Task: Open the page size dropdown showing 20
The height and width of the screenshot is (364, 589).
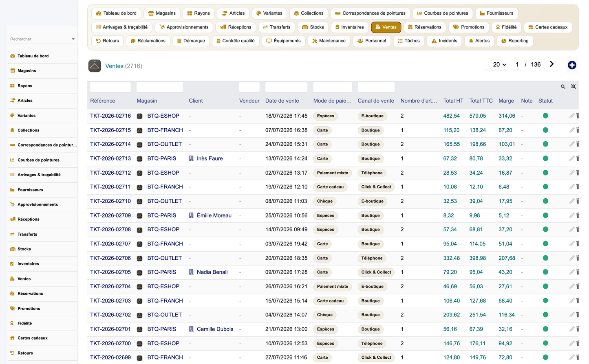Action: pyautogui.click(x=499, y=65)
